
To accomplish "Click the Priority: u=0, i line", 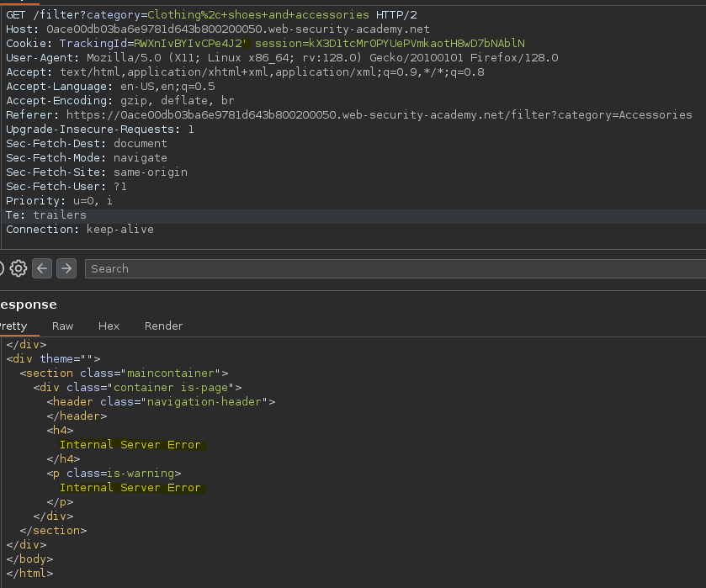I will point(59,201).
